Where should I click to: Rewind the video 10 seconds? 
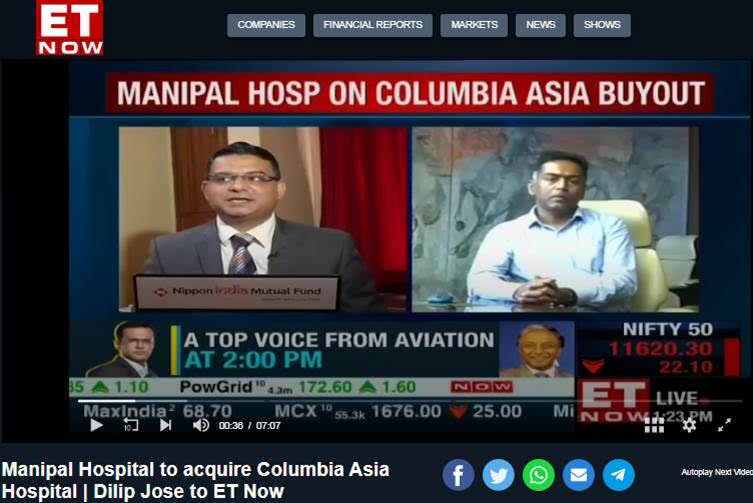point(131,425)
